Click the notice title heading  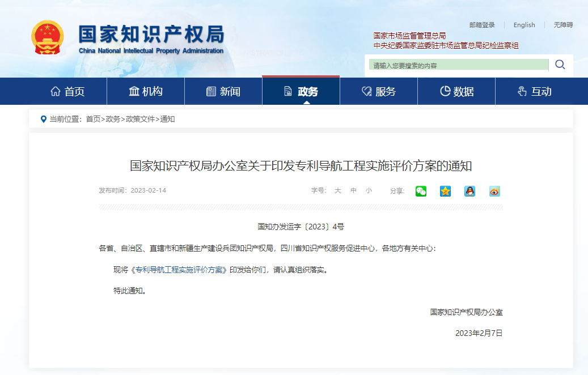click(x=301, y=165)
